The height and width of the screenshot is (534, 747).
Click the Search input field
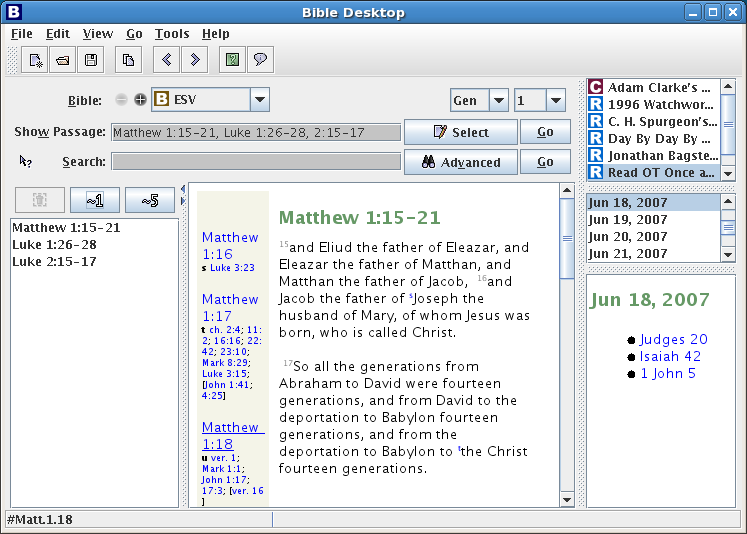255,162
